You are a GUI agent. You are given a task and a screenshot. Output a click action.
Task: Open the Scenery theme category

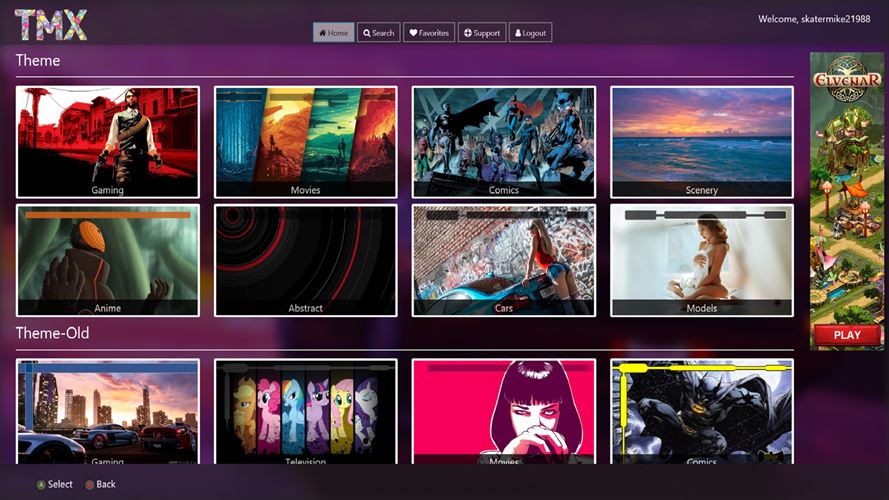point(702,142)
